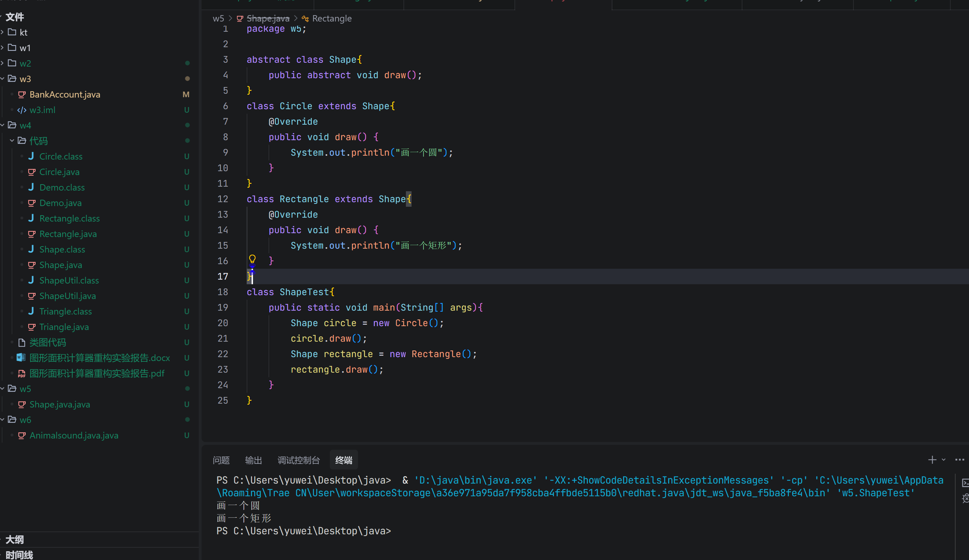Expand the 大纲 outline section
The width and height of the screenshot is (969, 560).
(14, 540)
